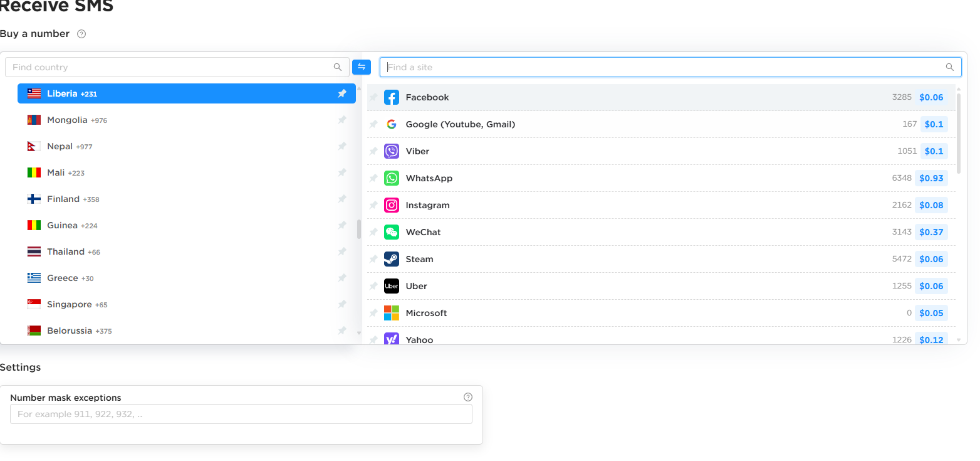Select Nepal +977 in the country list
980x461 pixels.
tap(187, 146)
